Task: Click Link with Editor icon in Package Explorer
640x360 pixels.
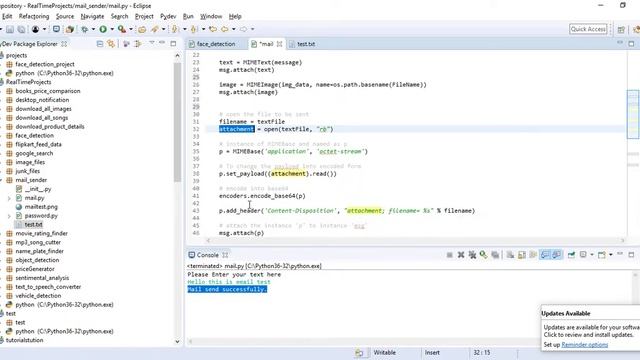Action: click(x=111, y=44)
